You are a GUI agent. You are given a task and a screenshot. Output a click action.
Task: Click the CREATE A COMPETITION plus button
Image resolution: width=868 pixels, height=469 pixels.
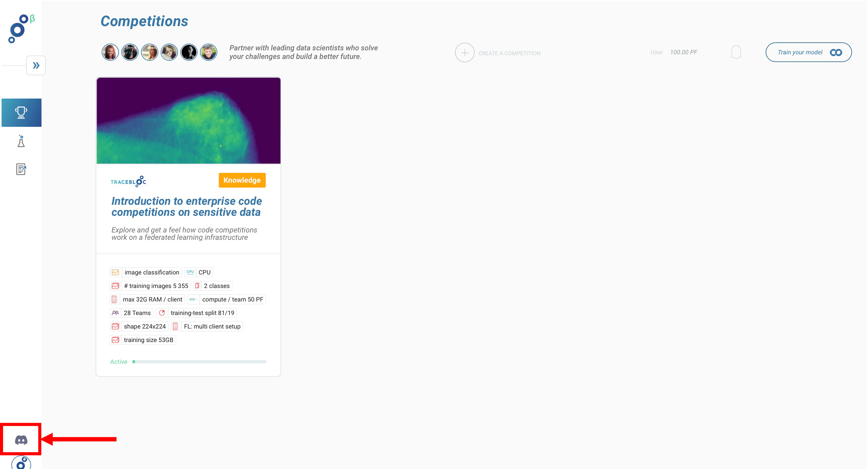464,53
